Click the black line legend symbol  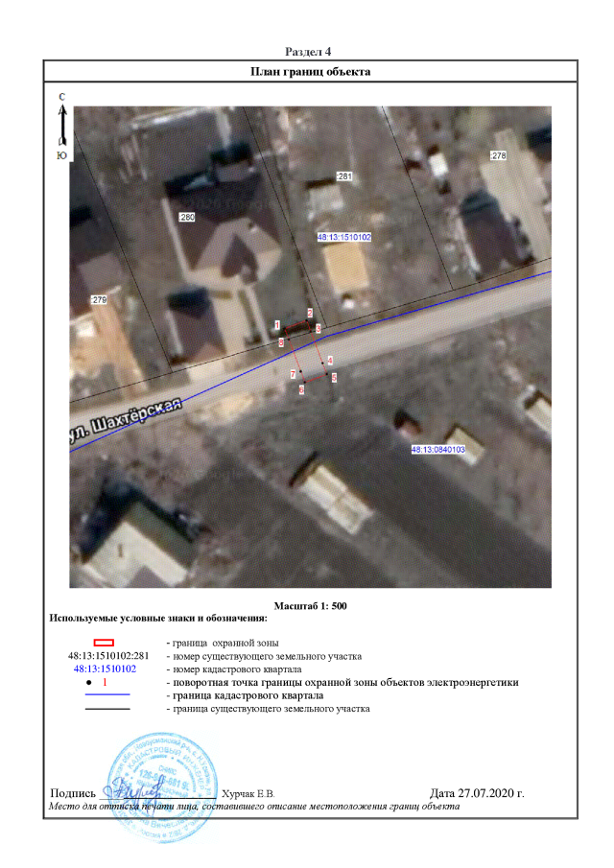click(107, 709)
